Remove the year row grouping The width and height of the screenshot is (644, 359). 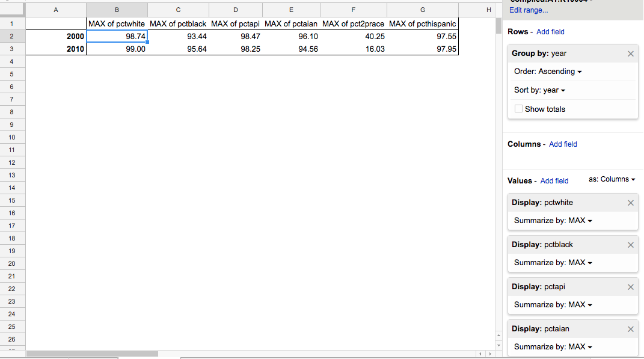(x=630, y=54)
